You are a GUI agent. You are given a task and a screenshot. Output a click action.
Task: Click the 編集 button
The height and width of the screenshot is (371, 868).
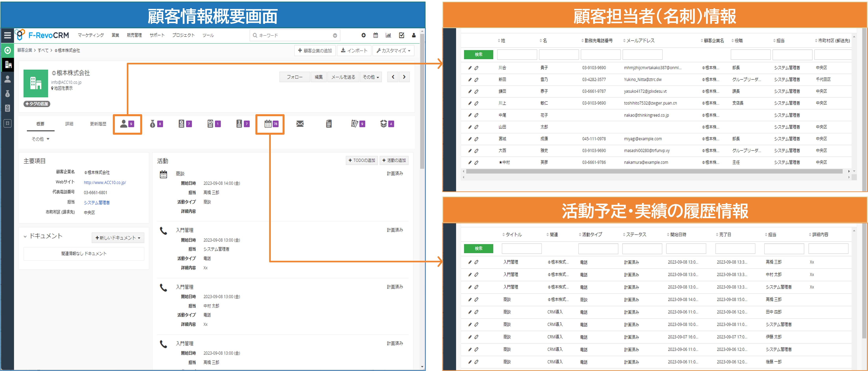tap(319, 77)
